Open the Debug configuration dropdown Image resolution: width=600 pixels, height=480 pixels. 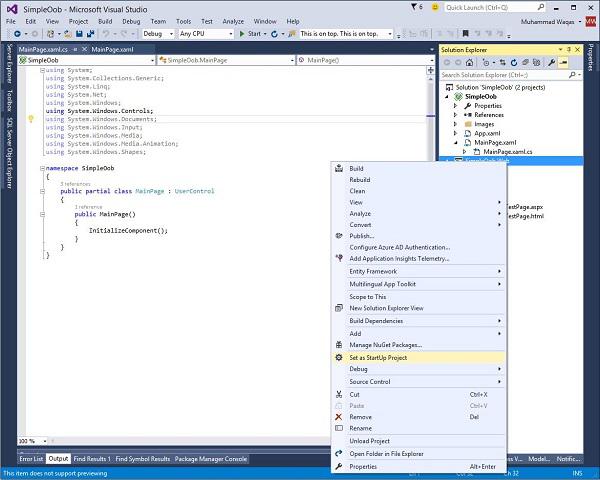point(158,33)
